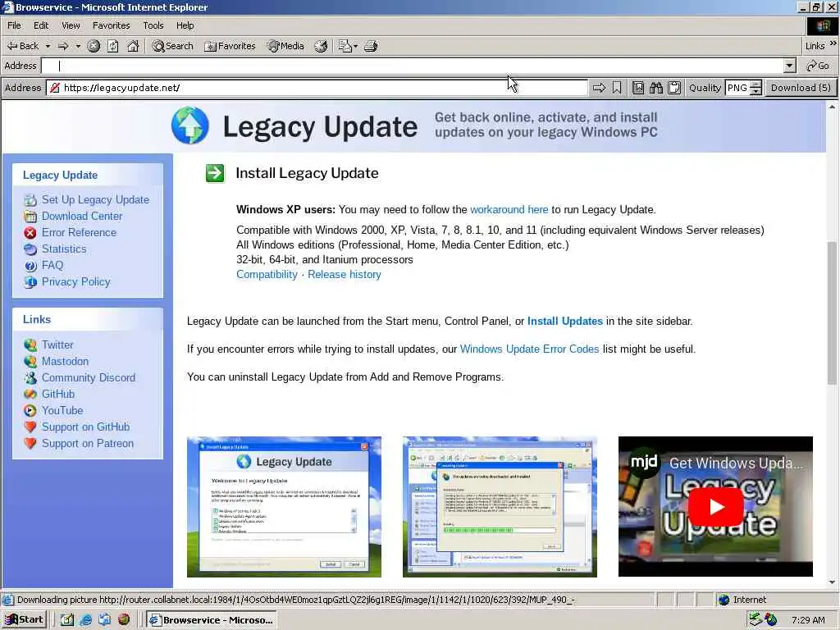
Task: Click the heart icon beside Support on Patreon
Action: tap(30, 444)
